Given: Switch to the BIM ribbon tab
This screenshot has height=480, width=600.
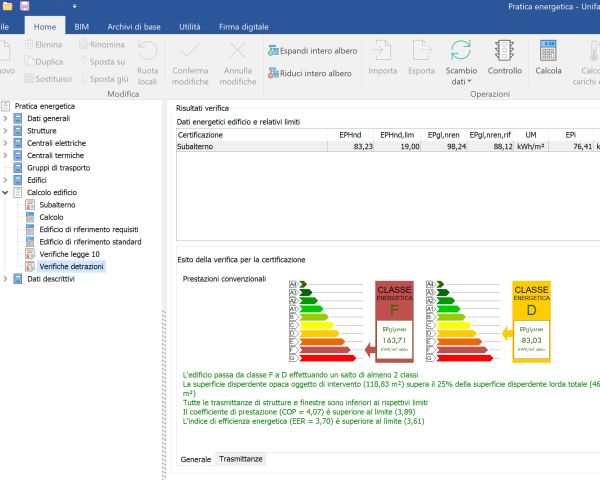Looking at the screenshot, I should pos(81,26).
